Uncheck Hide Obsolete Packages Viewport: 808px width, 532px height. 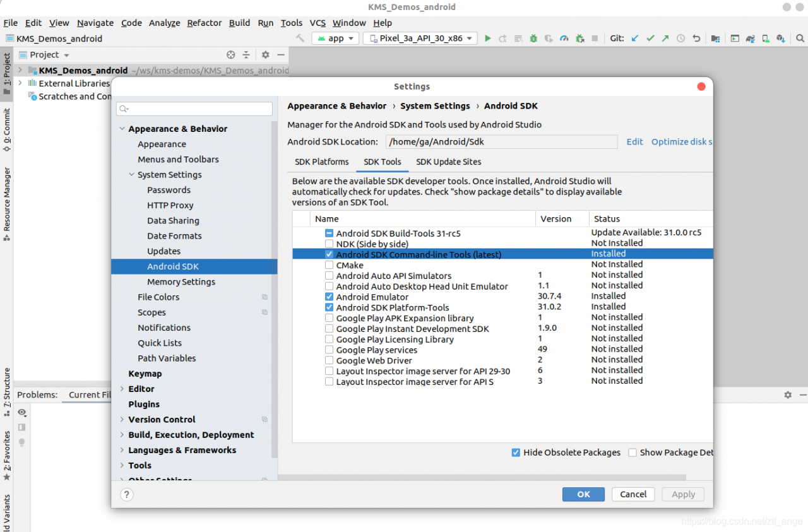point(516,452)
